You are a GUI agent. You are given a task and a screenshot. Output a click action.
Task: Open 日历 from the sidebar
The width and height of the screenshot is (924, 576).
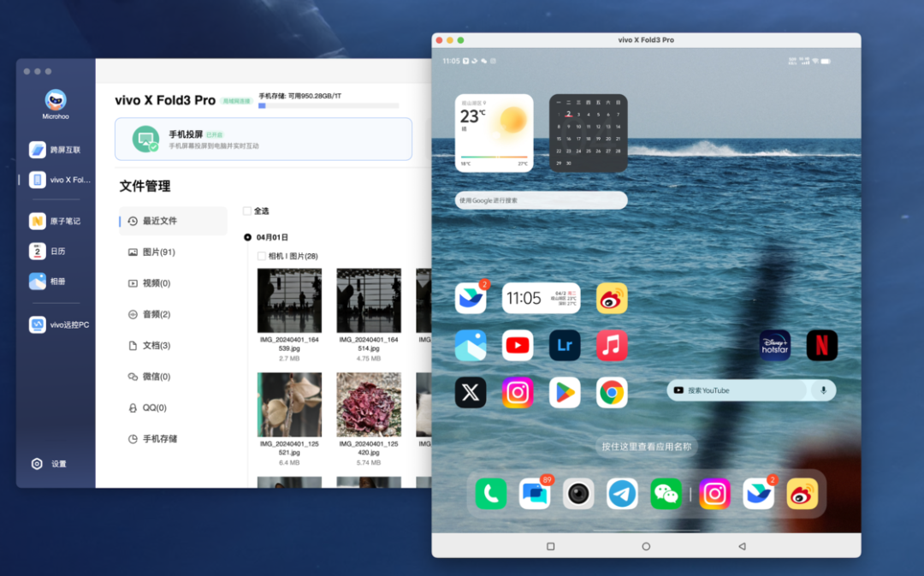[x=48, y=251]
